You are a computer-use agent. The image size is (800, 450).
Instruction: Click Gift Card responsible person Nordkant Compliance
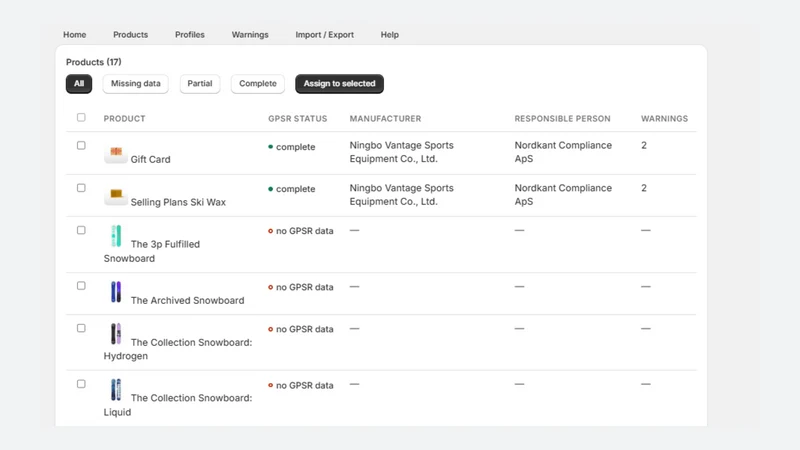click(563, 152)
